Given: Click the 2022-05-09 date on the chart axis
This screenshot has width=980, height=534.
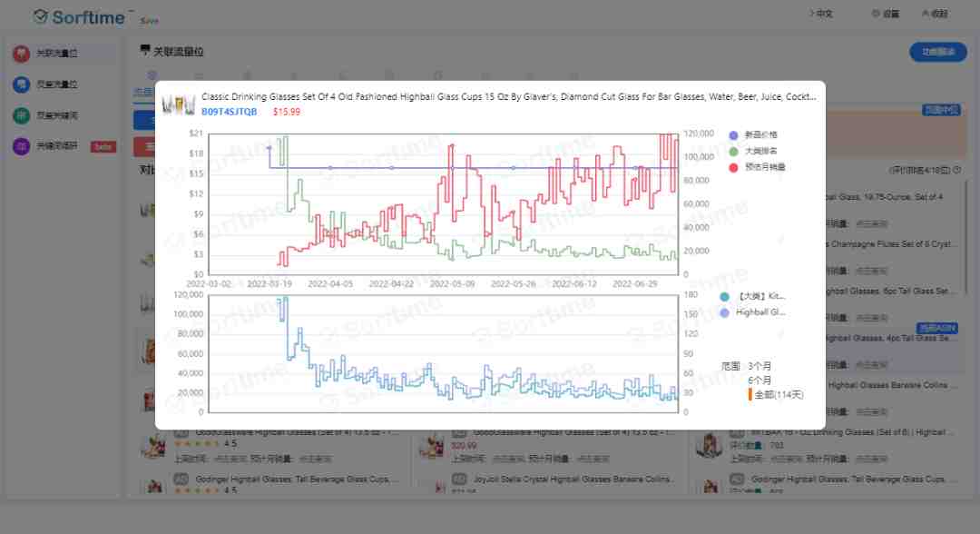Looking at the screenshot, I should (452, 284).
